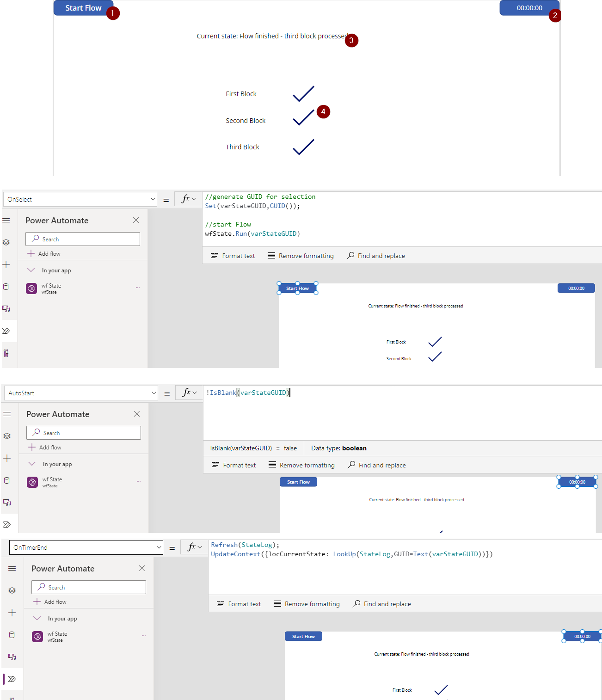Click the fx icon beside the formula

(x=188, y=199)
